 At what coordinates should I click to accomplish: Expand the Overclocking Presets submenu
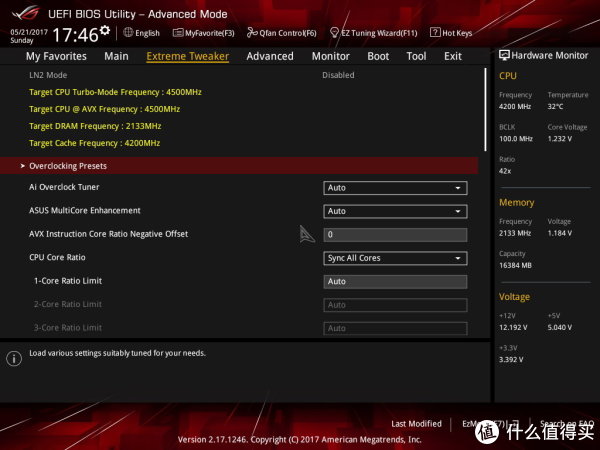(239, 166)
